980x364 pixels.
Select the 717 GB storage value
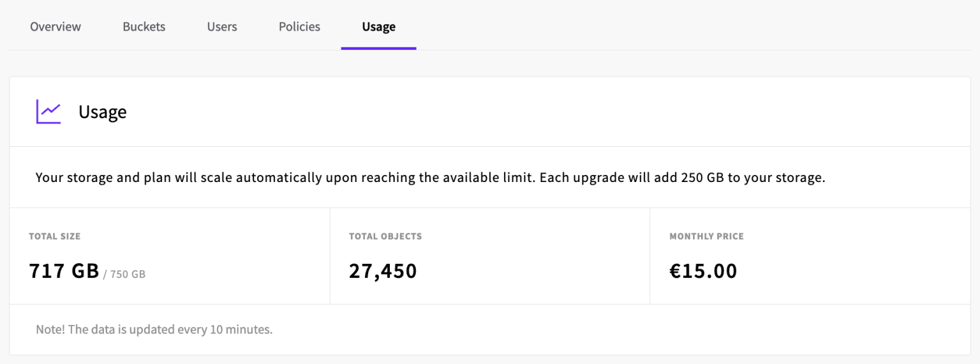pyautogui.click(x=64, y=271)
